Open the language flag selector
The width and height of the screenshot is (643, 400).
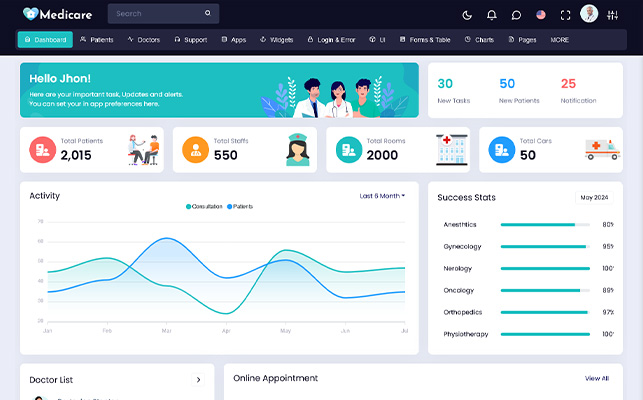[541, 15]
